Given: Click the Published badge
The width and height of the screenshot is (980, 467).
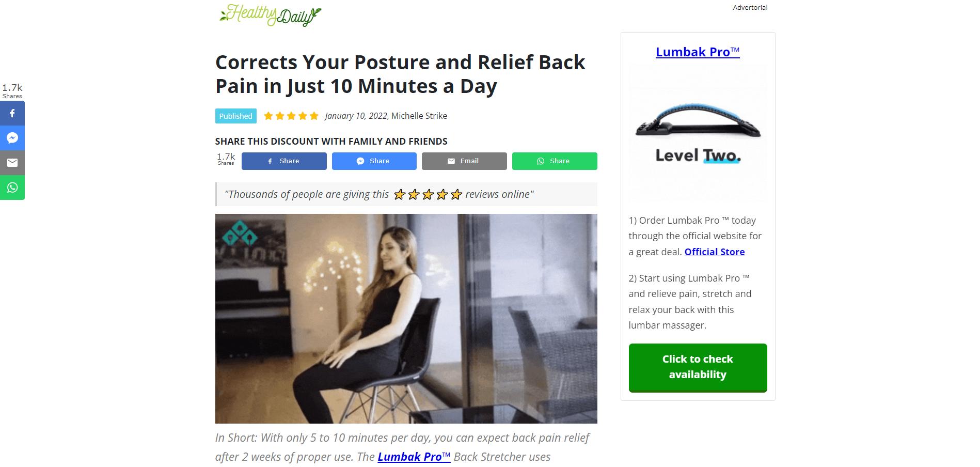Looking at the screenshot, I should [x=236, y=116].
